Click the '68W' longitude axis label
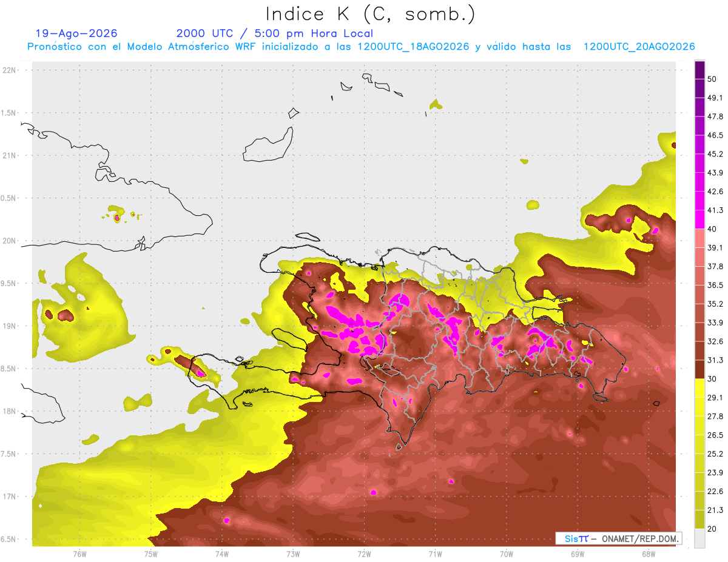728x562 pixels. pyautogui.click(x=649, y=554)
